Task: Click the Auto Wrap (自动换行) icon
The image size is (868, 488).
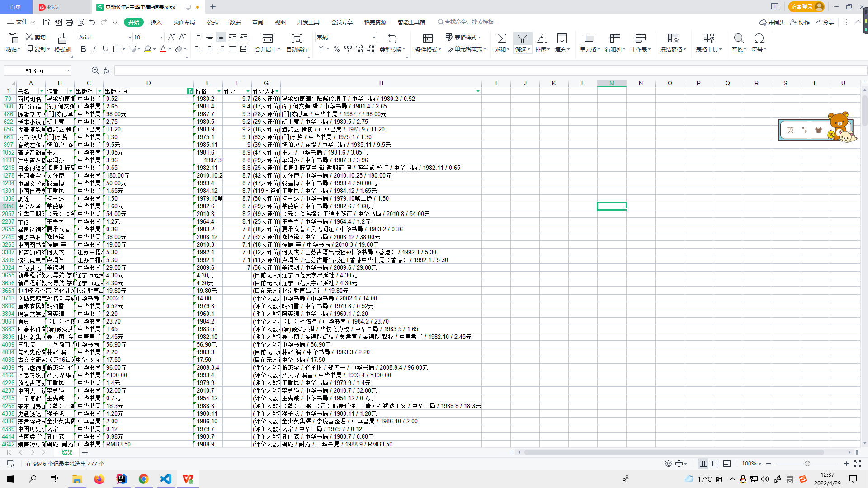Action: 297,39
